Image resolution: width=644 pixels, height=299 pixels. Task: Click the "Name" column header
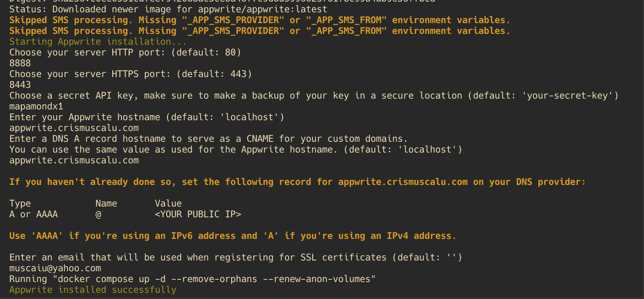point(106,203)
